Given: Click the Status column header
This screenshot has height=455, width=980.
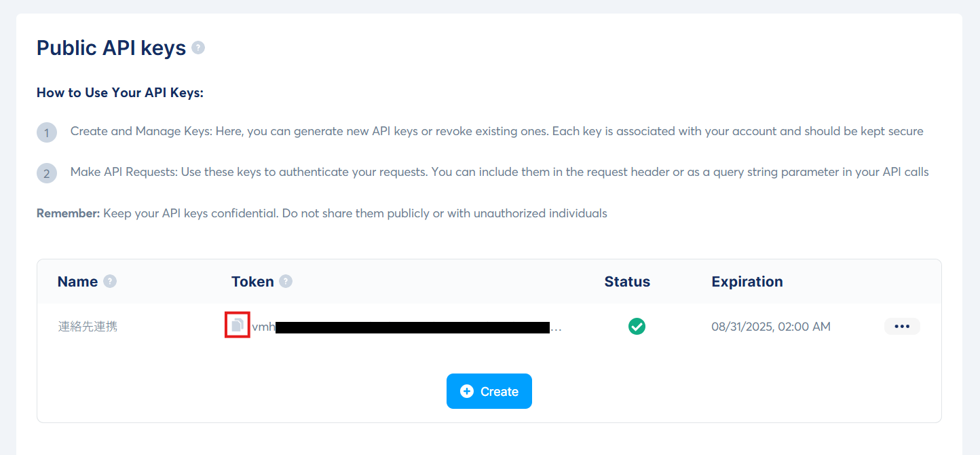Looking at the screenshot, I should (627, 282).
